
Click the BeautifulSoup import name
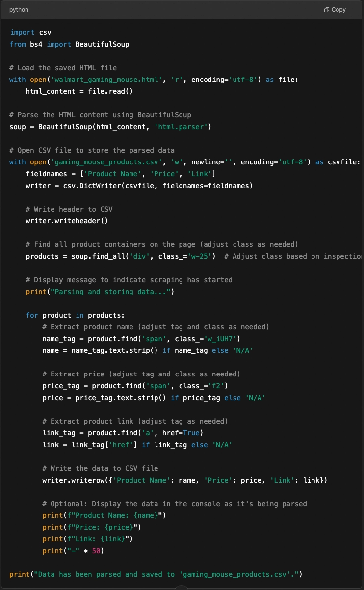[102, 44]
